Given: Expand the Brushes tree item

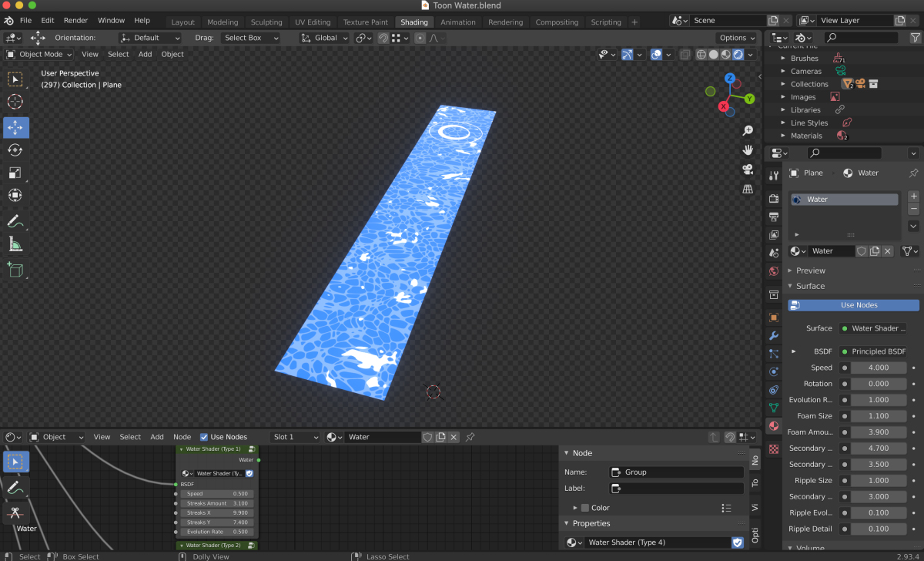Looking at the screenshot, I should [x=783, y=59].
